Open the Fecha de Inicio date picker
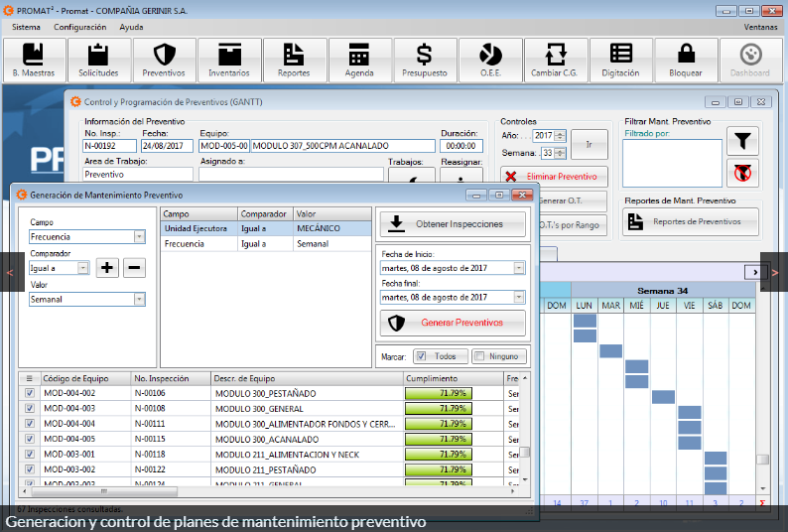This screenshot has height=532, width=788. (519, 268)
